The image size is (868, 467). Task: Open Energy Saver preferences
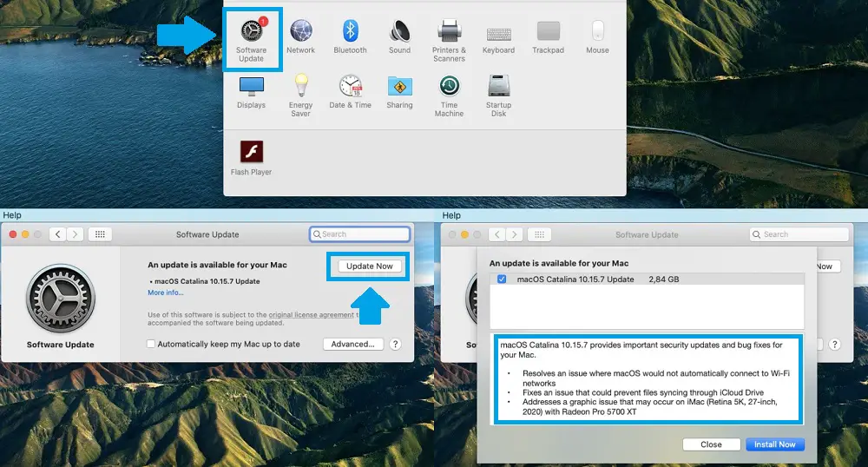[300, 94]
